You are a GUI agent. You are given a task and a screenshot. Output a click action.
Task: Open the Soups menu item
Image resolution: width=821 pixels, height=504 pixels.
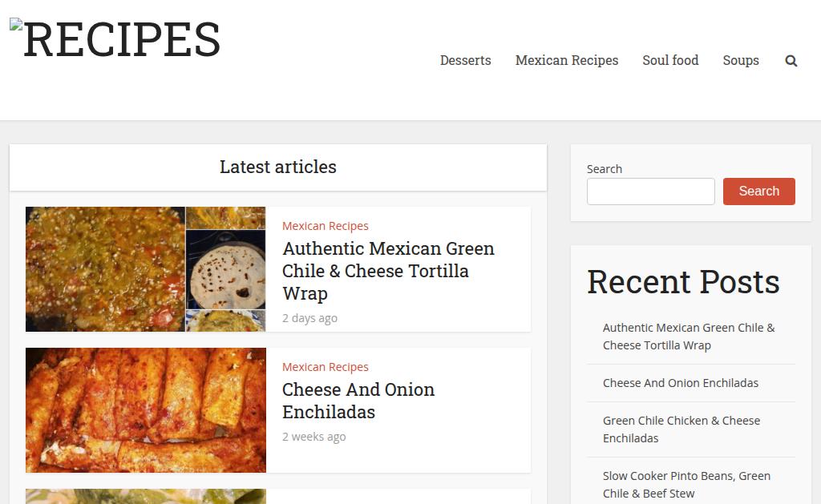click(741, 61)
